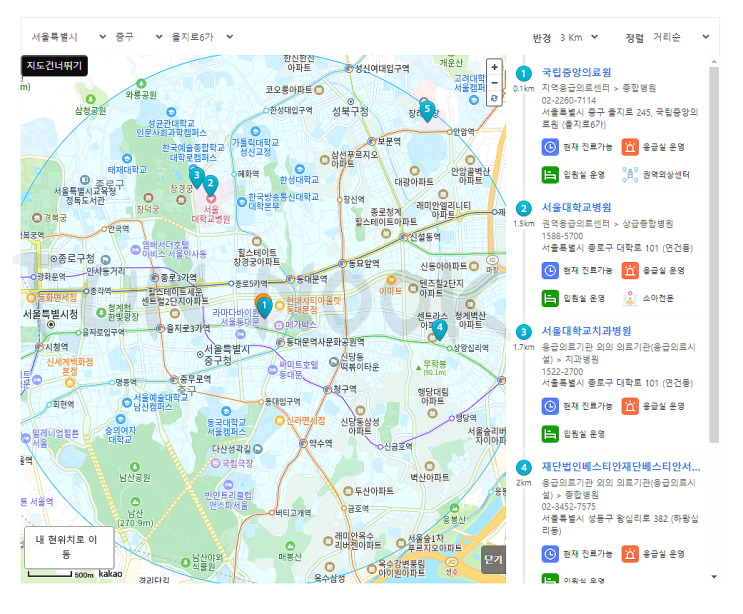Click 서울특별시청 label on the map
This screenshot has width=743, height=614.
(51, 314)
